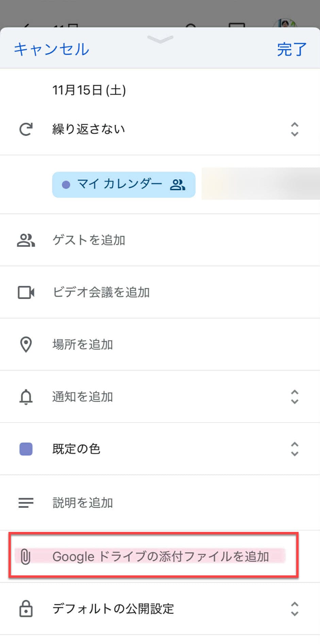The height and width of the screenshot is (644, 320).
Task: Expand the 既定の色 color chooser arrows
Action: point(294,449)
